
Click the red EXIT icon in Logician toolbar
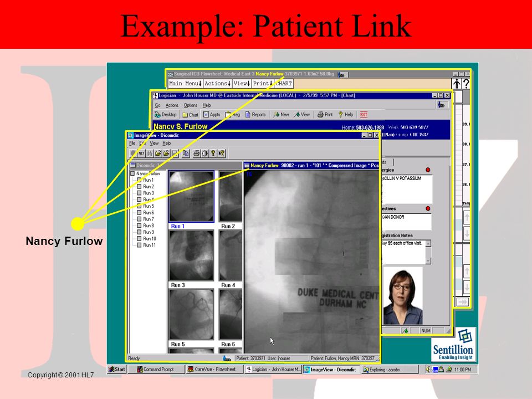point(364,115)
